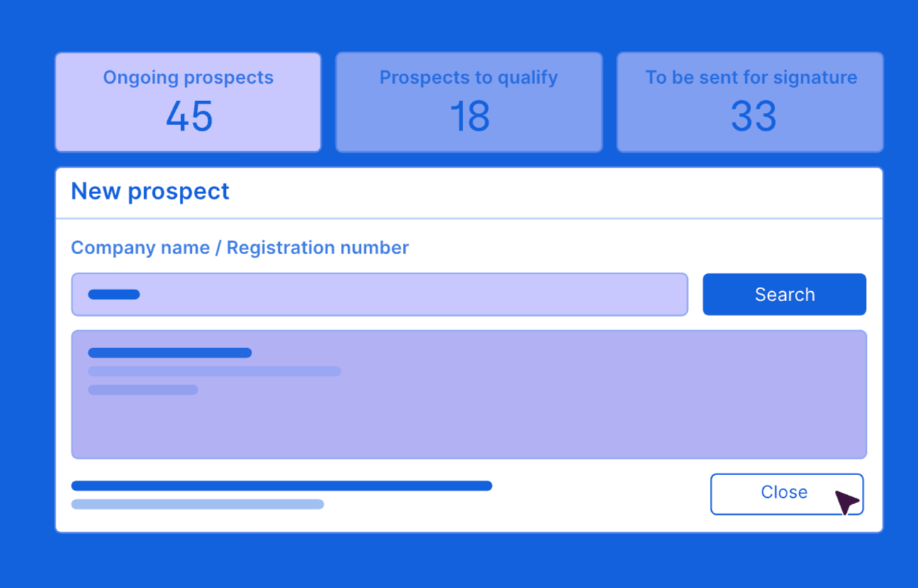Click the number 18 count
The image size is (918, 588).
470,116
